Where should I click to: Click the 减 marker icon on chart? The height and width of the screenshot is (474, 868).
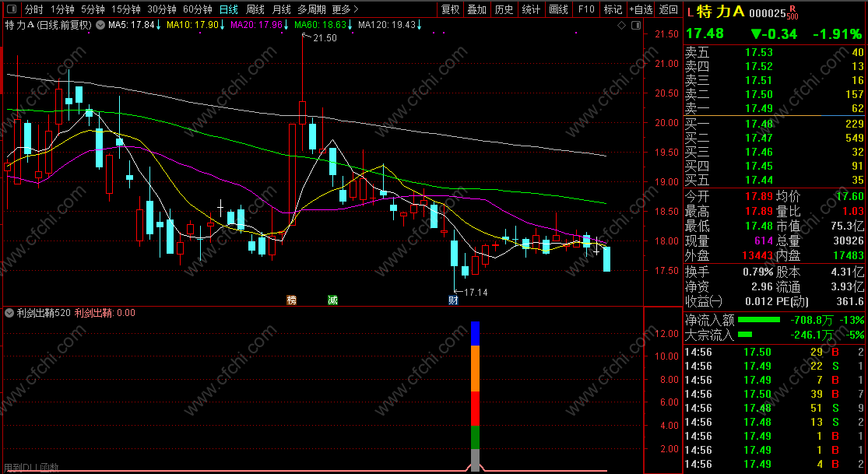[332, 300]
